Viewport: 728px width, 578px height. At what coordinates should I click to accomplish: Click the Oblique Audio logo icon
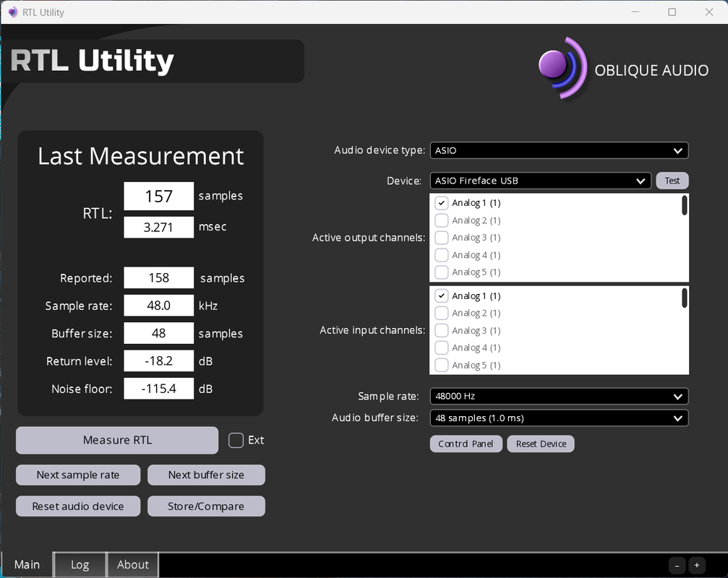click(562, 68)
